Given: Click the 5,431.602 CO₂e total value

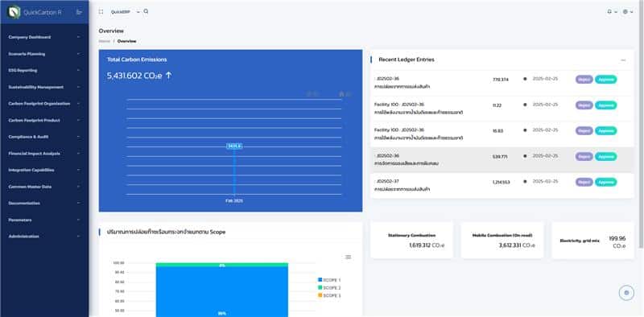Looking at the screenshot, I should [134, 76].
